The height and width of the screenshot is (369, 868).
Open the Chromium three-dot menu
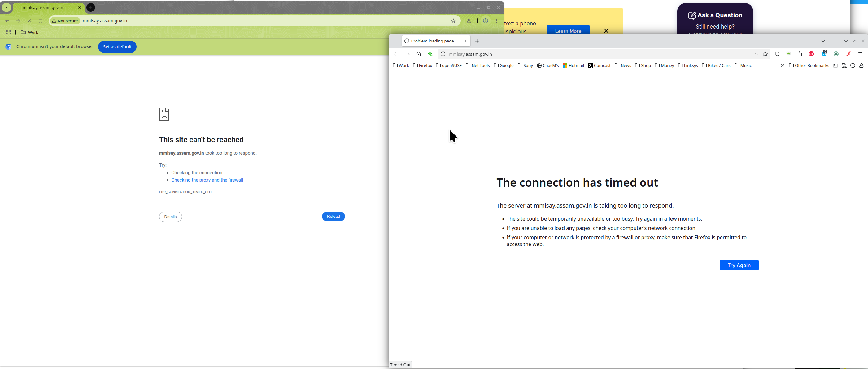pos(497,21)
